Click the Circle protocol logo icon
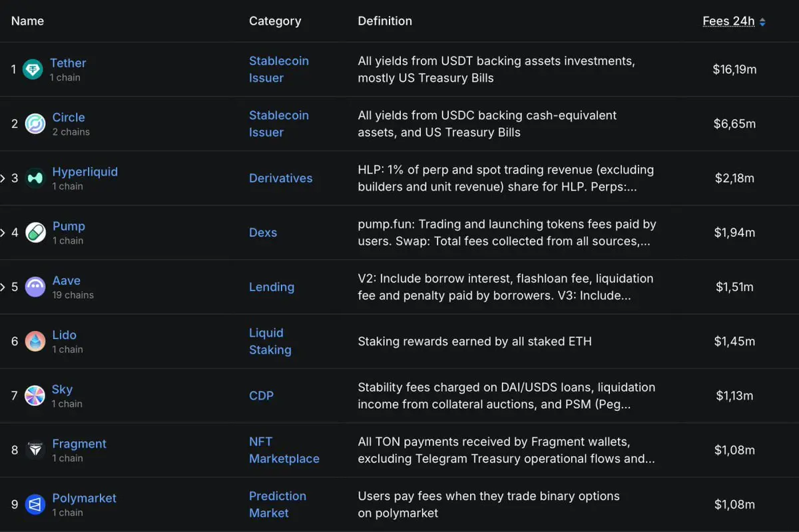 35,124
